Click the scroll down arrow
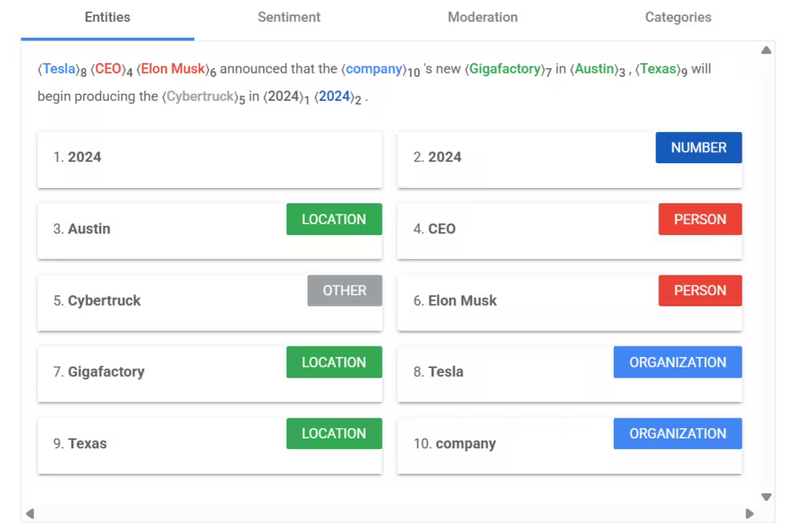The width and height of the screenshot is (800, 529). tap(766, 497)
